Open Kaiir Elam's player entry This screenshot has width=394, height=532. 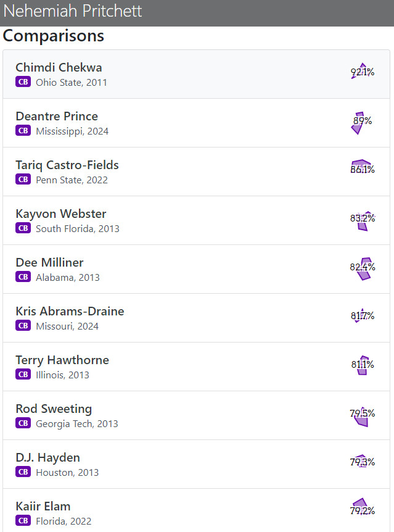click(x=196, y=510)
